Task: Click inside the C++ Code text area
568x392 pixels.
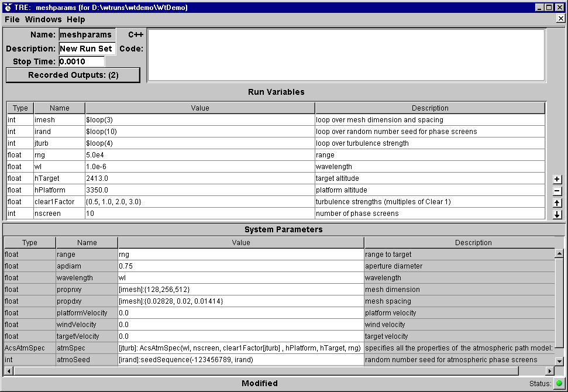Action: (346, 55)
